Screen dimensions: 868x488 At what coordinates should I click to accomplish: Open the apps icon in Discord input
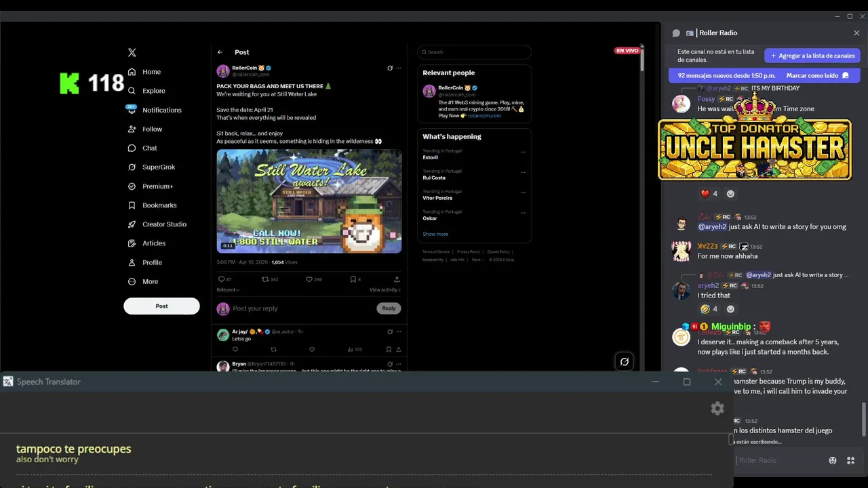pos(851,460)
